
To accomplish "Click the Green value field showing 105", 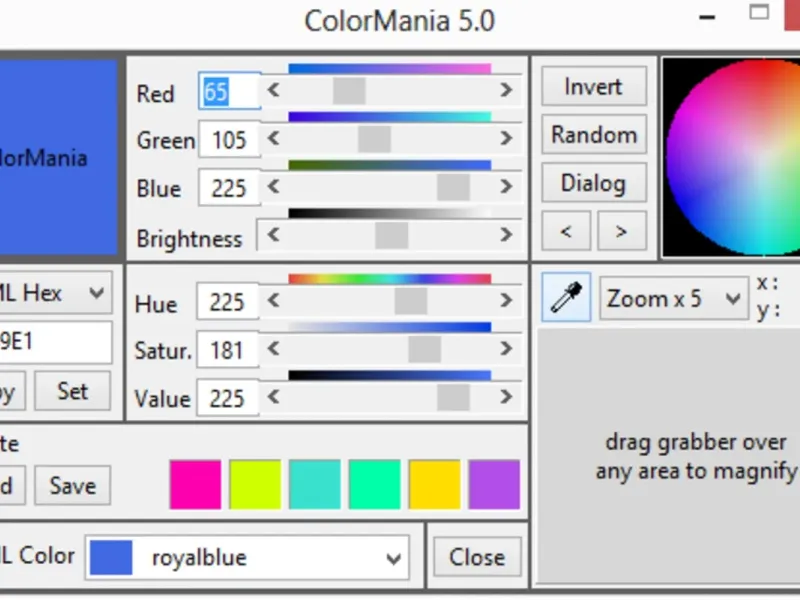I will [230, 139].
